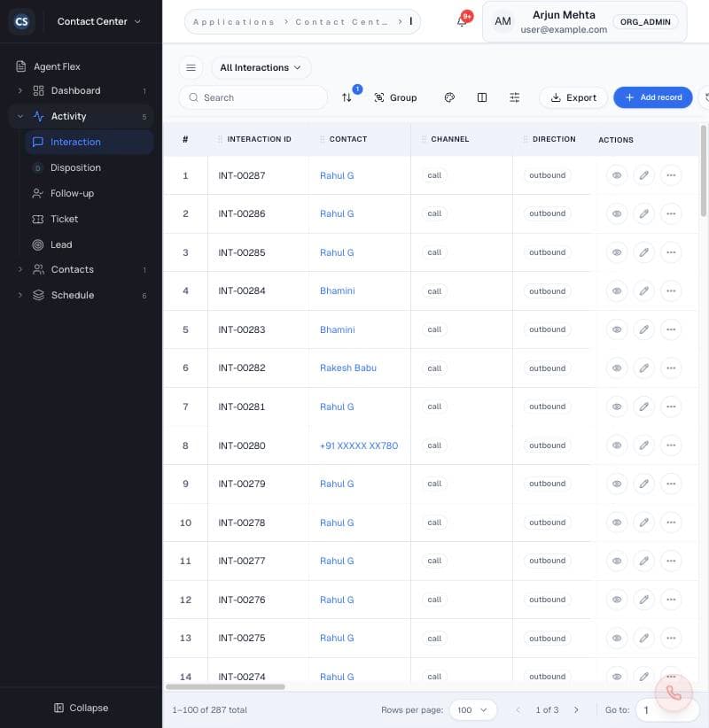Click the sort arrows icon
The image size is (709, 728).
pos(347,97)
